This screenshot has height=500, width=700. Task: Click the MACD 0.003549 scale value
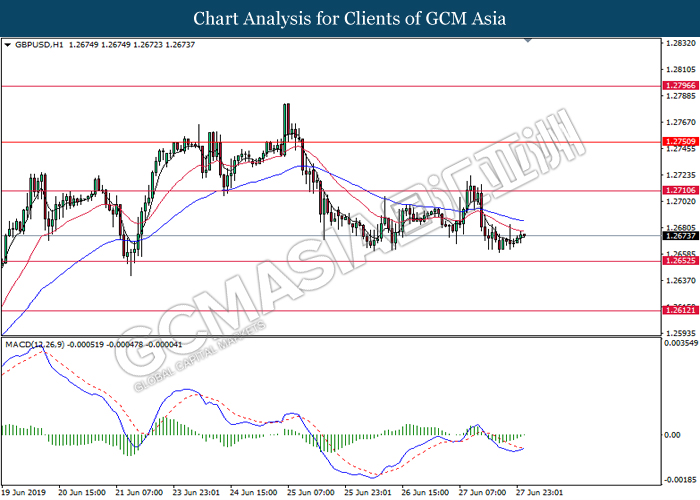point(681,343)
